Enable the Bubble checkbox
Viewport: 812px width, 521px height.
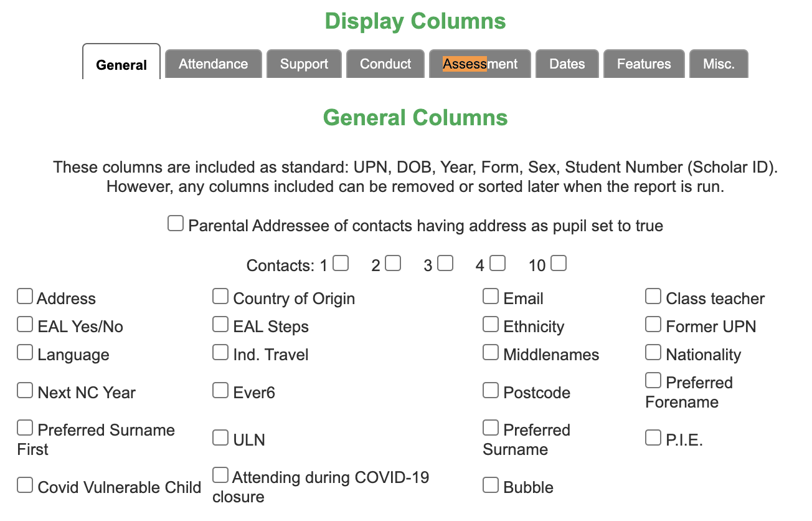[491, 485]
